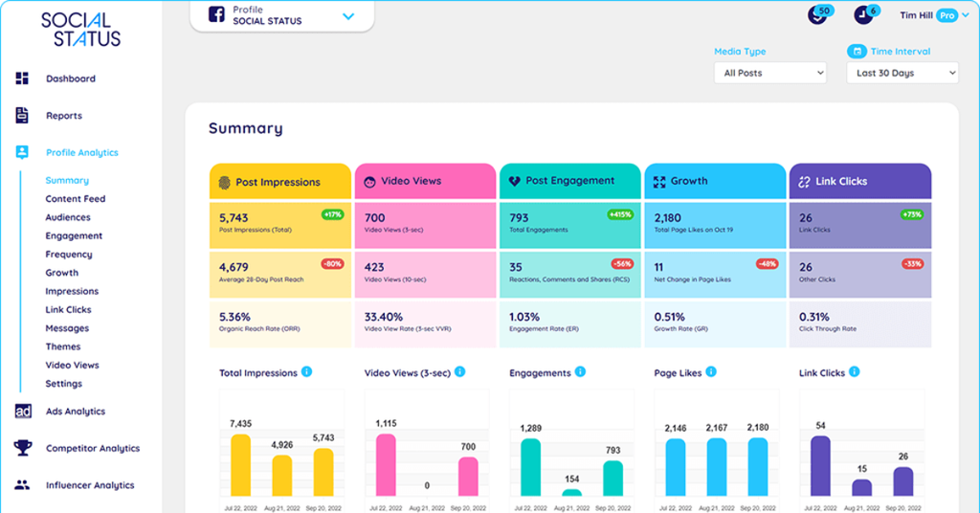Click the Competitor Analytics trophy icon
Image resolution: width=980 pixels, height=513 pixels.
23,447
